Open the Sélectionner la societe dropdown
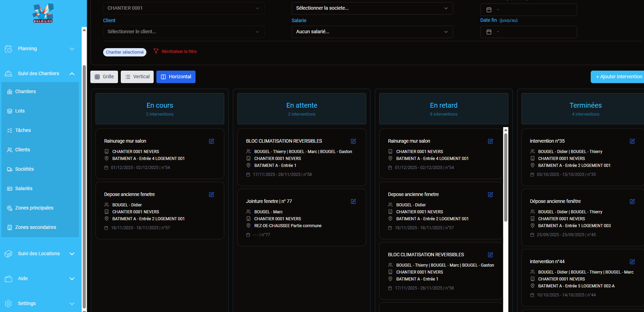The image size is (644, 312). coord(372,8)
